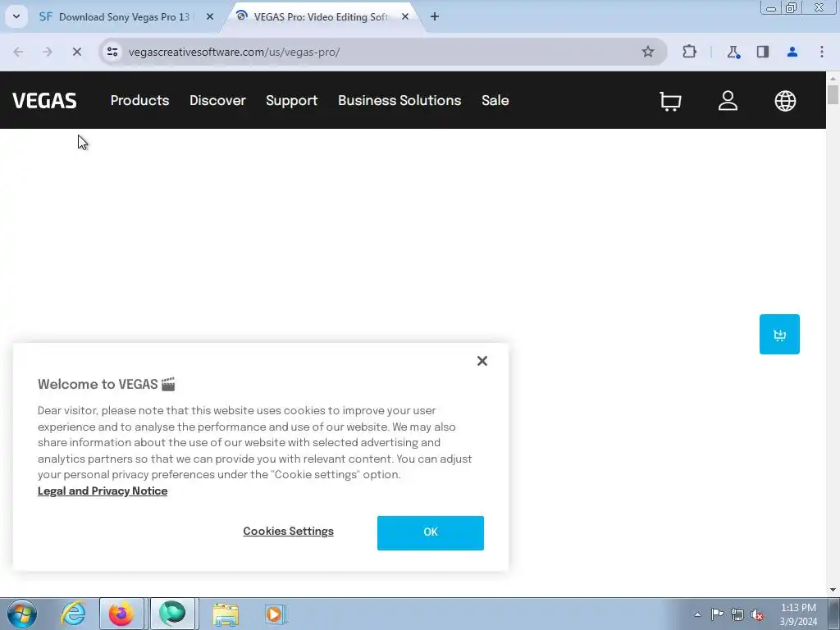Screen dimensions: 840x630
Task: Toggle the browser side panel icon
Action: pos(763,52)
